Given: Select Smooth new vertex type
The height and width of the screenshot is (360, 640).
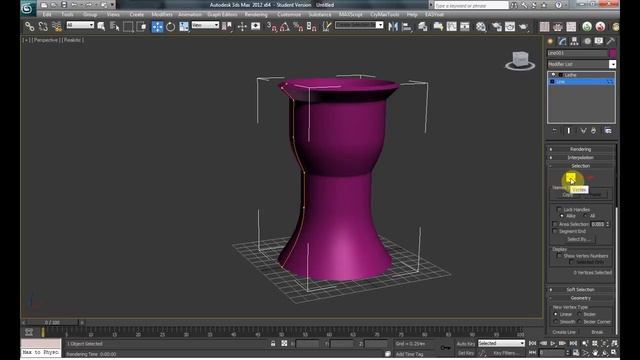Looking at the screenshot, I should 556,322.
